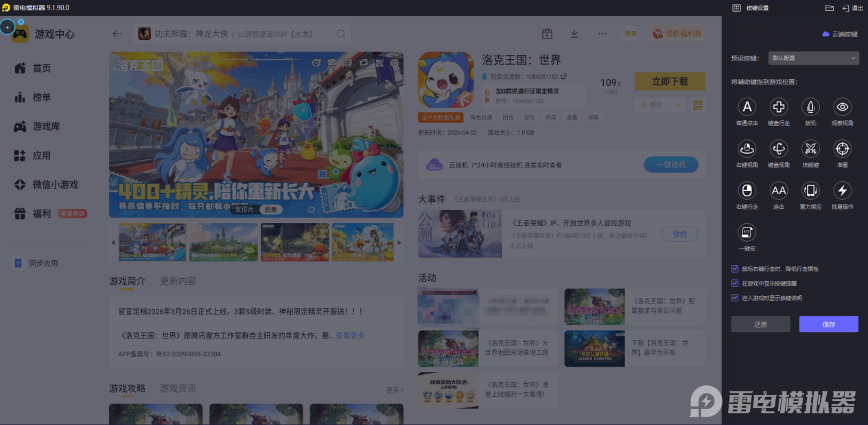Switch to the 游戏简介 tab
The height and width of the screenshot is (425, 868).
tap(127, 282)
